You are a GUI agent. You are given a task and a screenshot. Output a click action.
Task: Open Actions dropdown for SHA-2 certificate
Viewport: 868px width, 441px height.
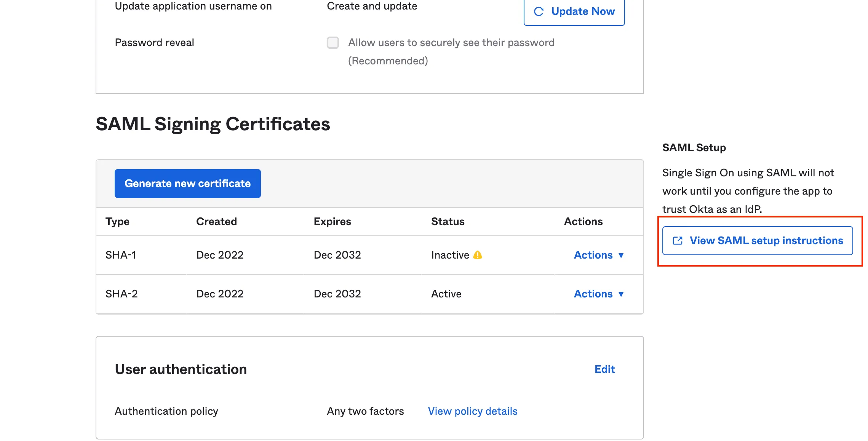point(598,294)
